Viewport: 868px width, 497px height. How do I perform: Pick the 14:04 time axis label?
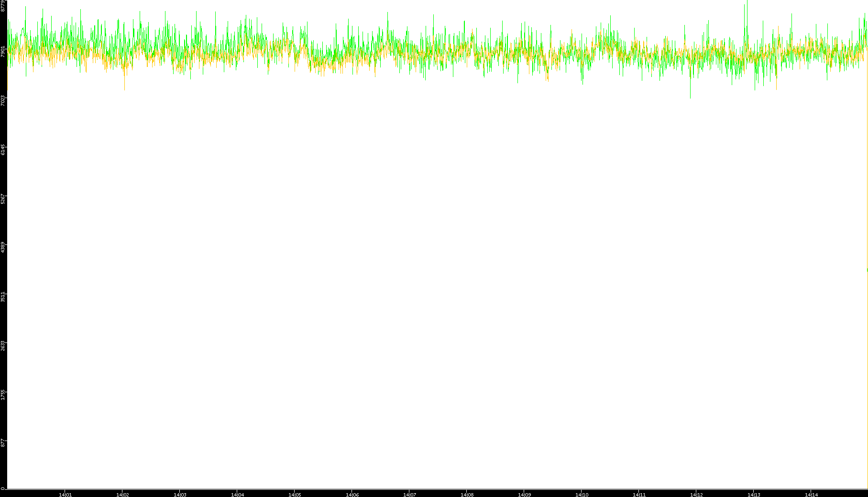tap(237, 495)
